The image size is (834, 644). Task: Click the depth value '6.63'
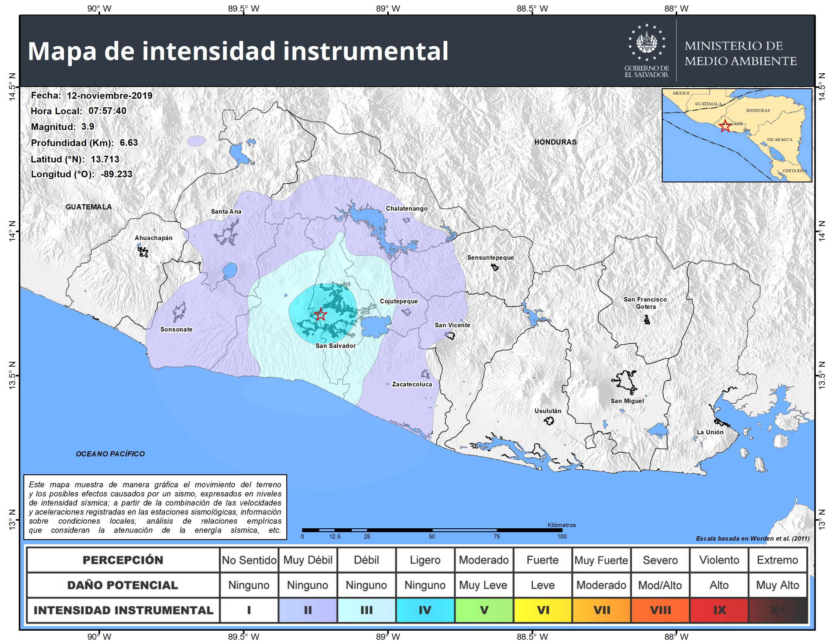129,143
